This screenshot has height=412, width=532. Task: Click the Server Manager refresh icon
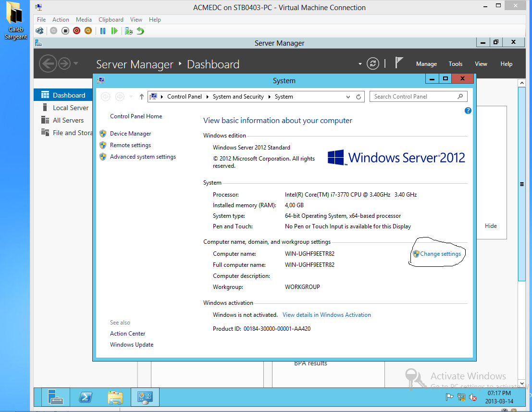point(372,63)
